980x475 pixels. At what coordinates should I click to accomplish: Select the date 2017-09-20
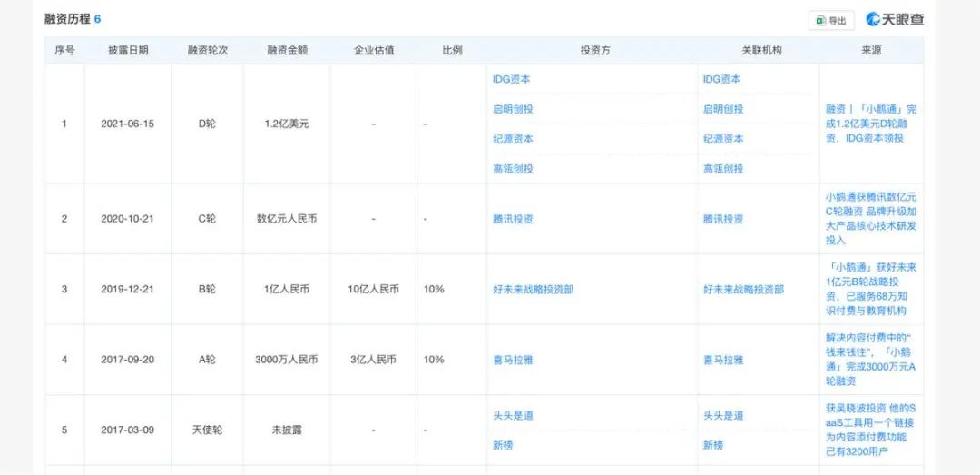point(128,360)
